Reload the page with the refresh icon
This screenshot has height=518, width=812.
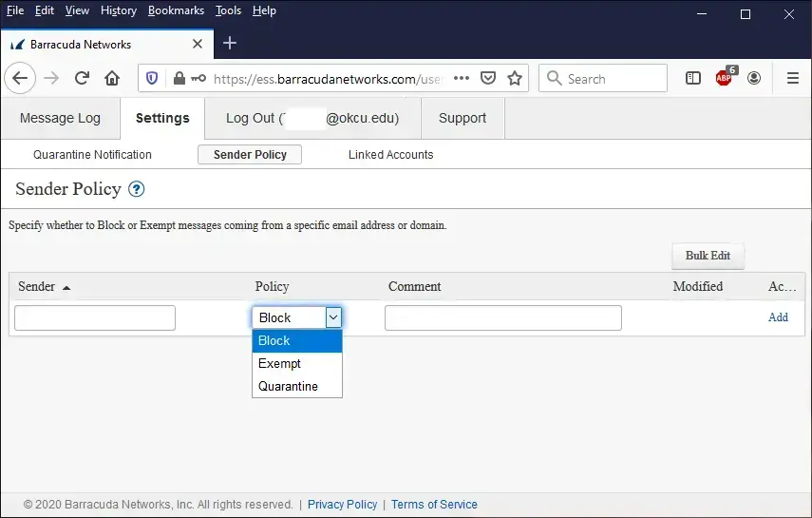82,79
